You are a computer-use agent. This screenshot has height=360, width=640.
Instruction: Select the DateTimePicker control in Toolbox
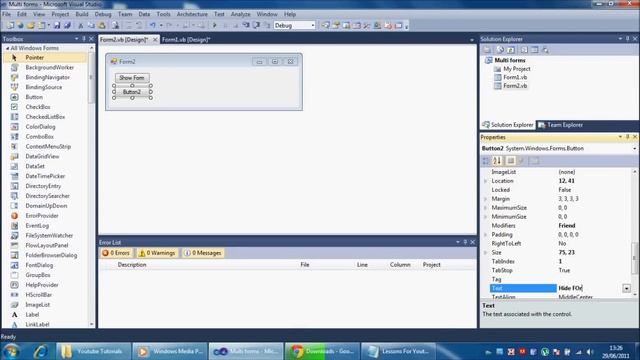pyautogui.click(x=45, y=176)
